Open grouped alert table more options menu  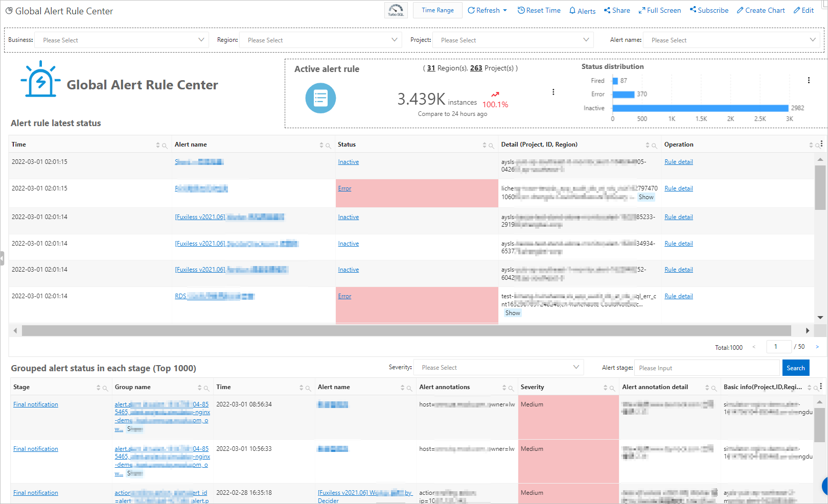821,387
